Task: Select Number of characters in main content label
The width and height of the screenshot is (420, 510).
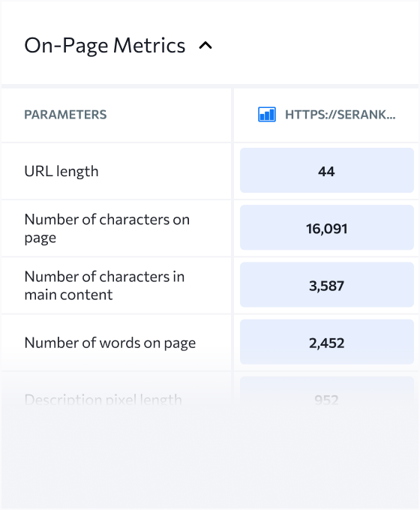Action: (104, 286)
